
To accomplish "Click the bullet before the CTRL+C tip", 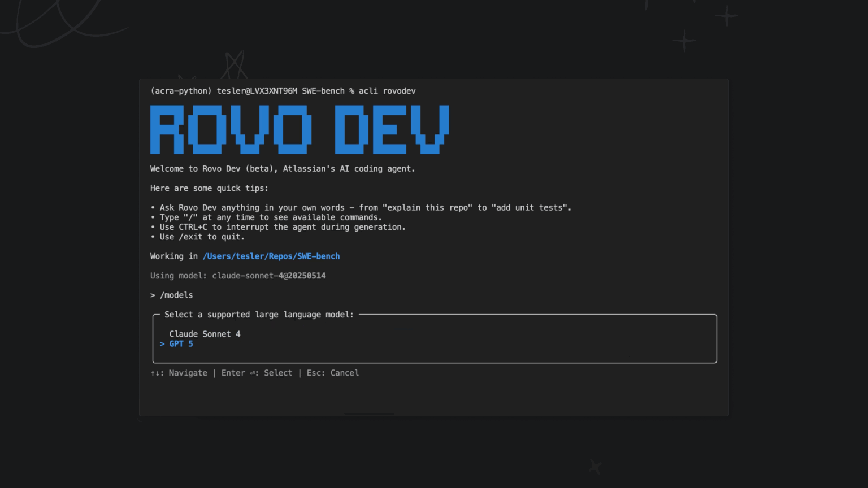I will [x=152, y=227].
